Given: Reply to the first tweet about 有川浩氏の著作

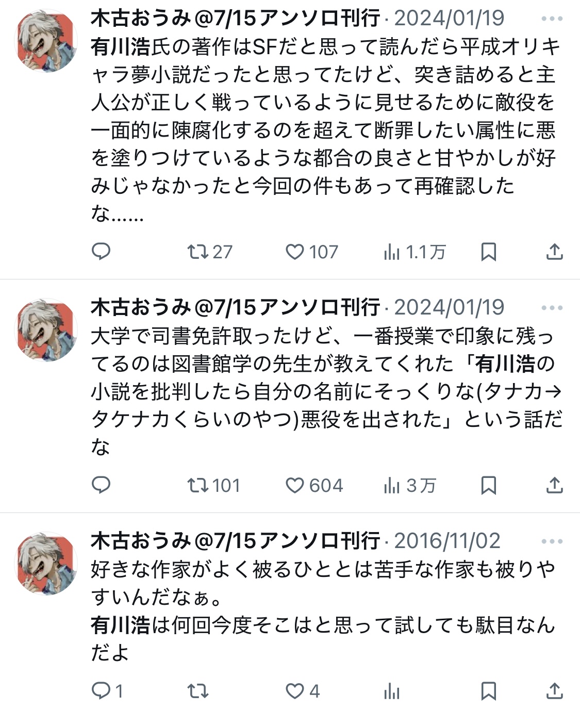Looking at the screenshot, I should pos(101,252).
